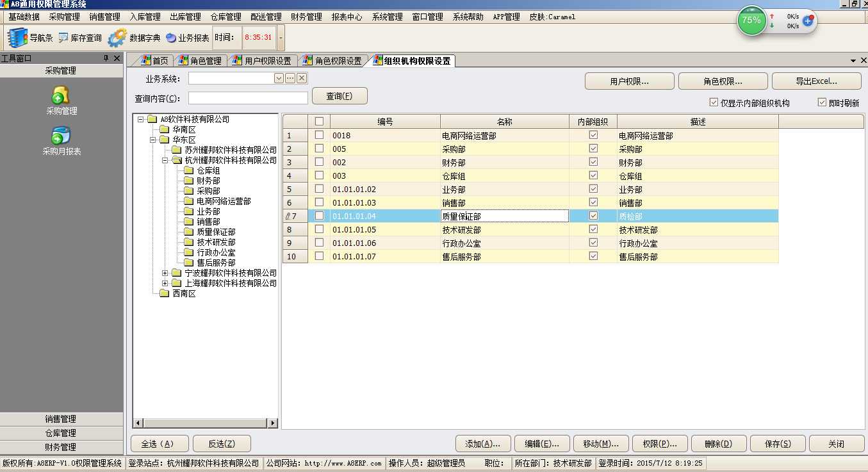This screenshot has height=472, width=868.
Task: Open the 业务系统 combo box dropdown
Action: coord(279,78)
